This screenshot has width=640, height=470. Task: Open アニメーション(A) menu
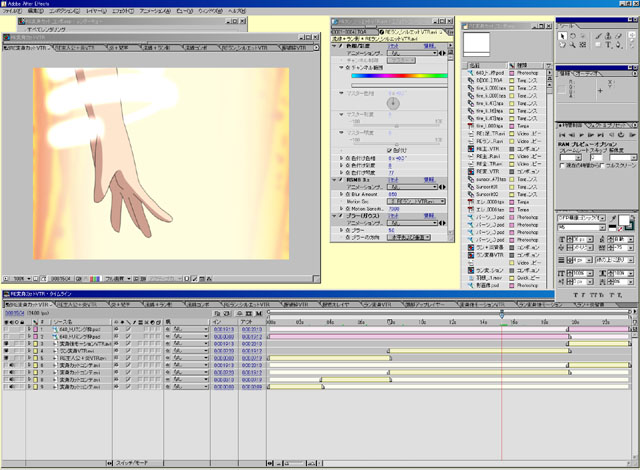[x=155, y=11]
